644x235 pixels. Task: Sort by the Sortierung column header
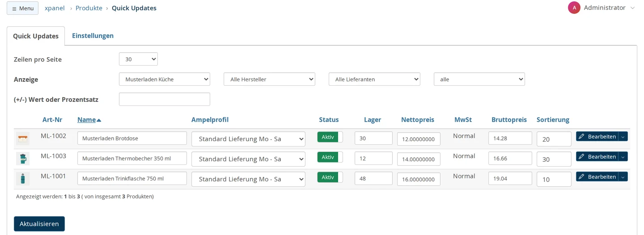coord(553,120)
